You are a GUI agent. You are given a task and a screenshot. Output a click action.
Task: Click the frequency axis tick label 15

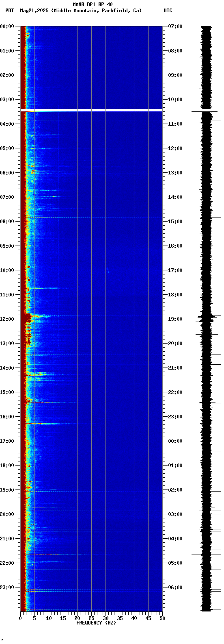(x=63, y=618)
